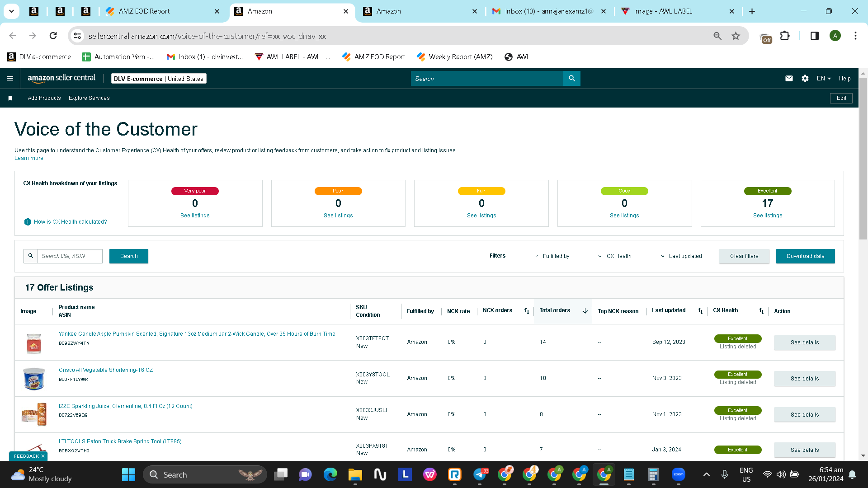Open the Learn more link
The width and height of the screenshot is (868, 488).
(x=29, y=158)
